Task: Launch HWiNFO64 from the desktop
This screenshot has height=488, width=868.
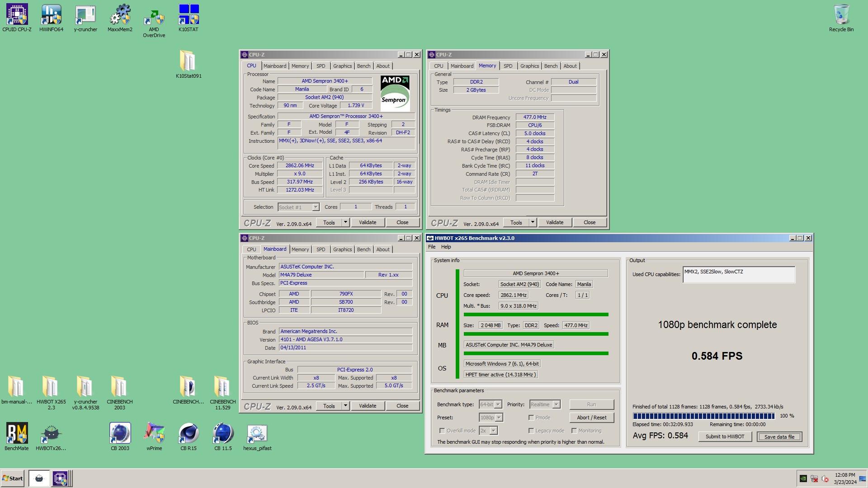Action: pos(51,18)
